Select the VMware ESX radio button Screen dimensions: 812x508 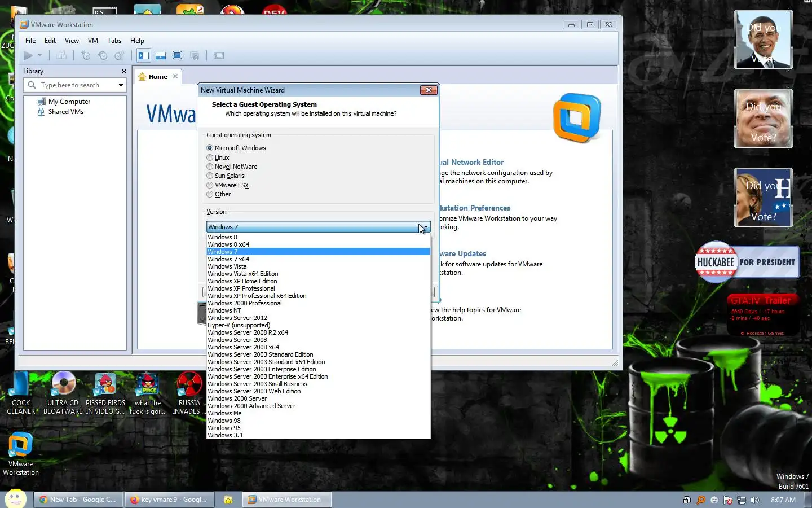210,185
